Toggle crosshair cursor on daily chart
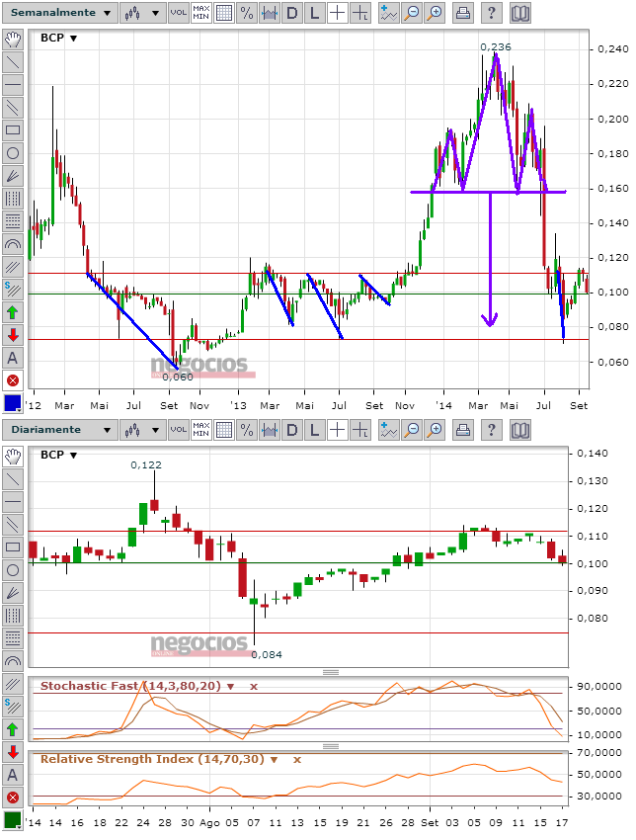Viewport: 636px width, 840px height. click(338, 430)
